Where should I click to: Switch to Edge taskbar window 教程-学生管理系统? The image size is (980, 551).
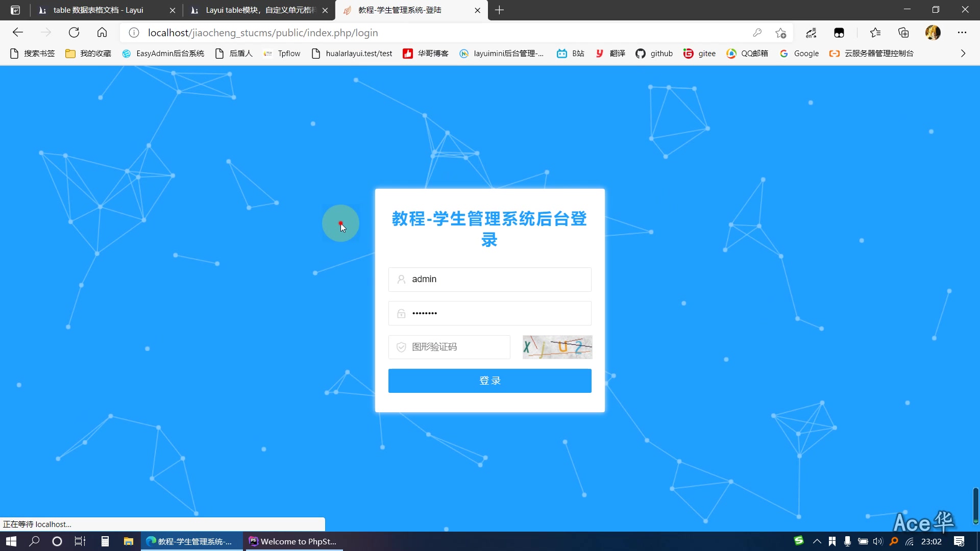pyautogui.click(x=192, y=541)
